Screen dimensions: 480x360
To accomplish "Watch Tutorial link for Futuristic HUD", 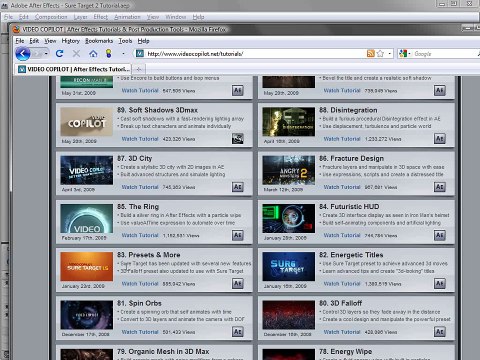I will pyautogui.click(x=342, y=235).
